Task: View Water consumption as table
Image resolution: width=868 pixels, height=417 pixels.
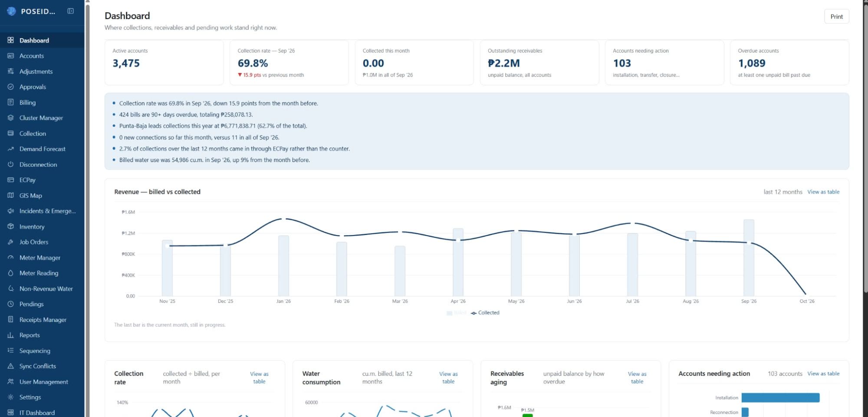Action: (448, 377)
